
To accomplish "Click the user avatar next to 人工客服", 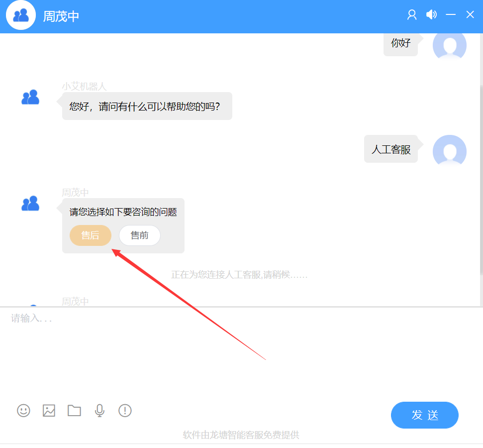I will 450,151.
